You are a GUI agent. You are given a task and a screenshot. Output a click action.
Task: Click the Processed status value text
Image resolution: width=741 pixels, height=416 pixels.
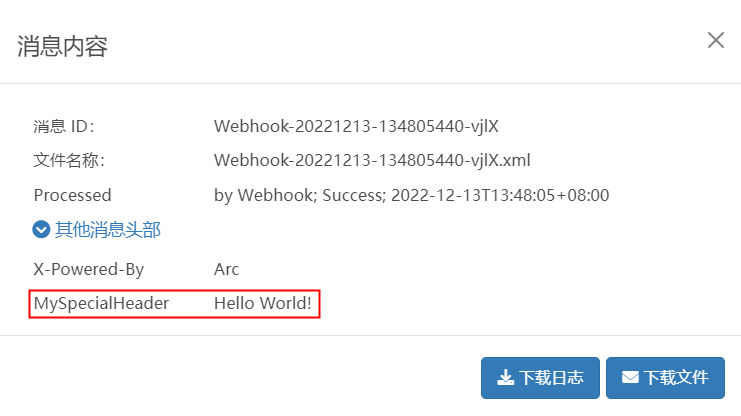(411, 195)
